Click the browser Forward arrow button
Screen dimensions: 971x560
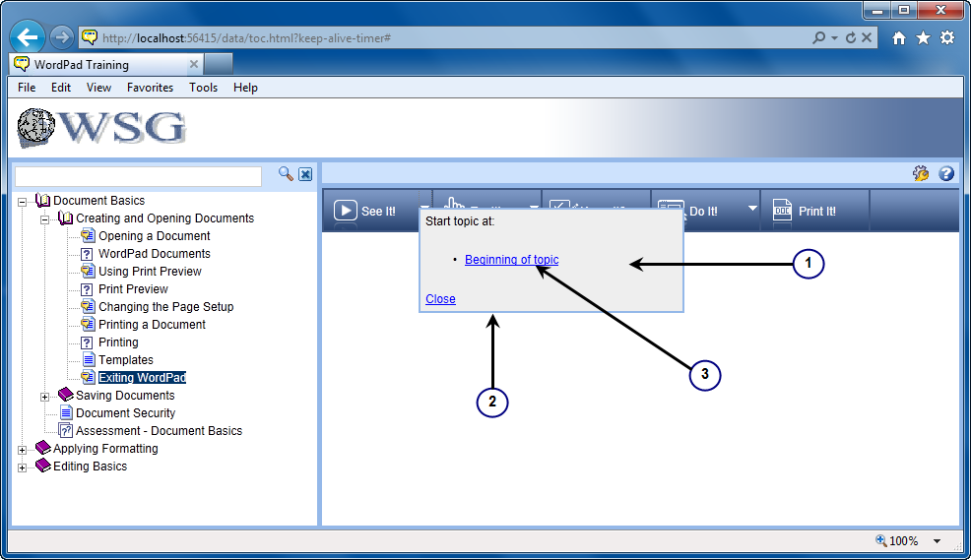[x=61, y=37]
